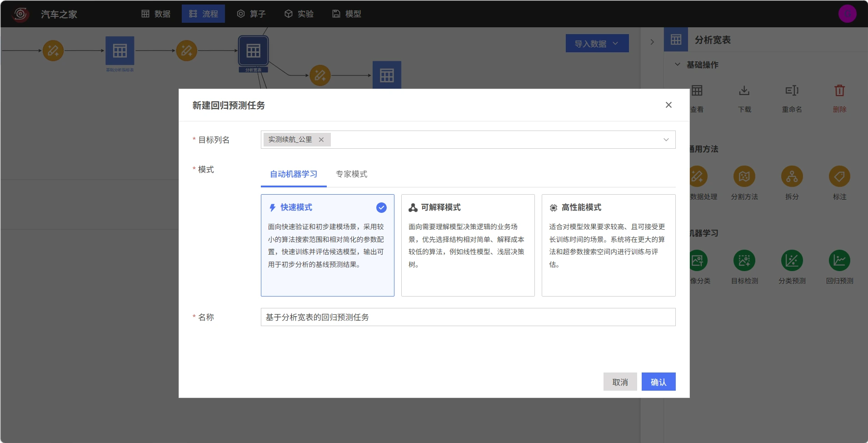Switch to the 流程 tab
Image resolution: width=868 pixels, height=443 pixels.
click(203, 14)
